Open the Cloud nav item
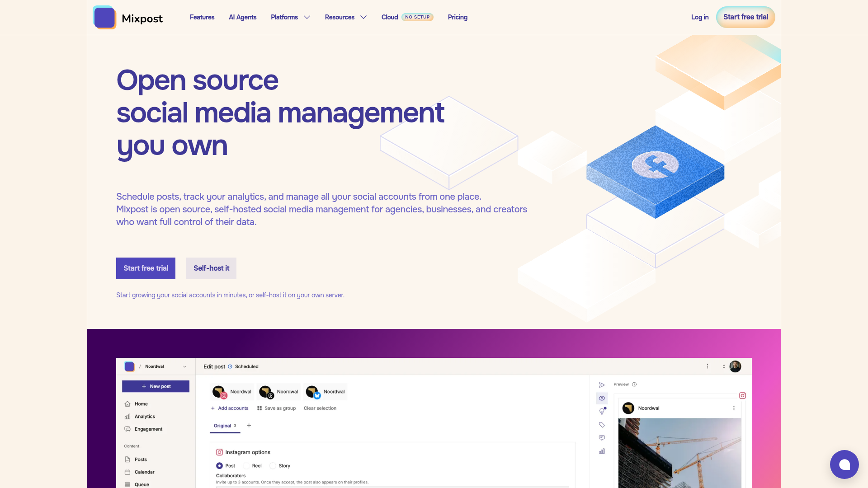The height and width of the screenshot is (488, 868). (x=407, y=17)
